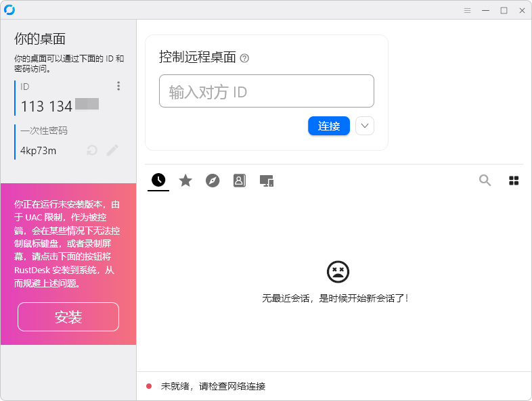
Task: Close the RustDesk window
Action: [x=522, y=11]
